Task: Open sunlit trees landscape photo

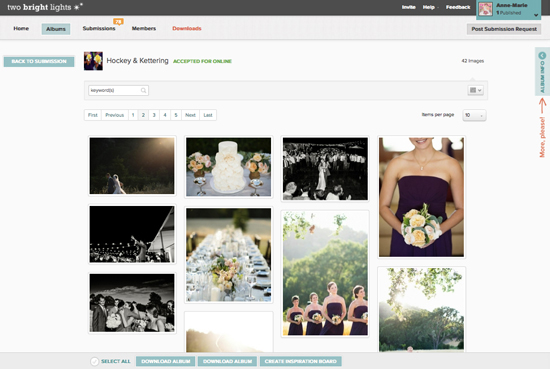Action: [421, 310]
